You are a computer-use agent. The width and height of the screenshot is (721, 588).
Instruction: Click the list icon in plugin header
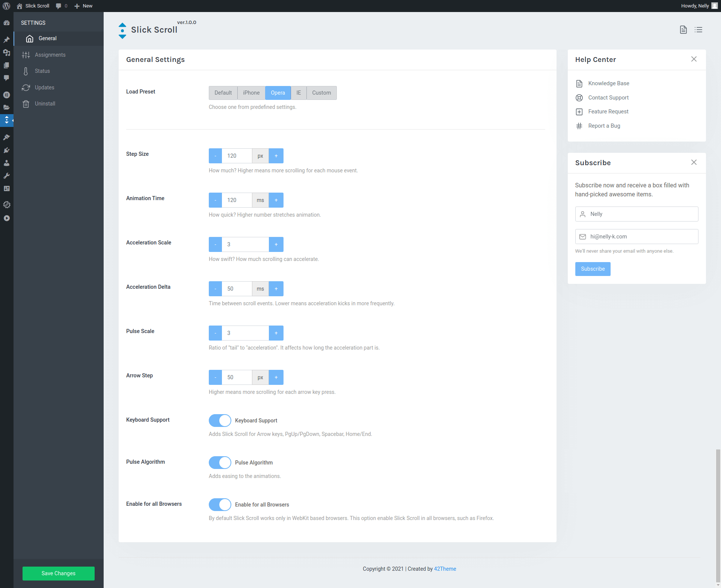[698, 30]
